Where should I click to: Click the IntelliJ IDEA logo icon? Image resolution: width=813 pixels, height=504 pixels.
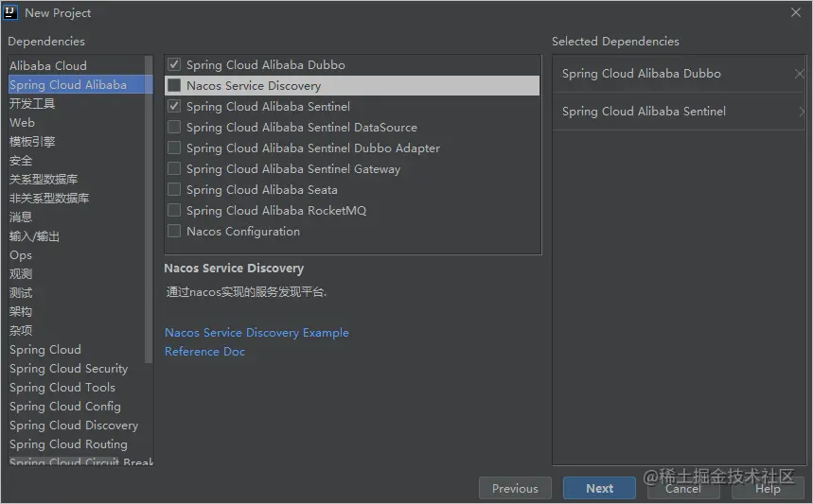tap(11, 12)
